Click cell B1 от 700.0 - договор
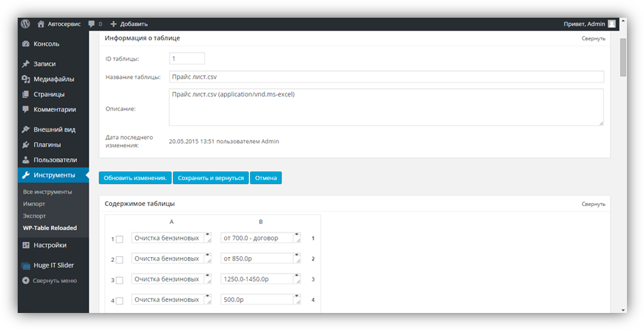The image size is (644, 330). point(261,238)
